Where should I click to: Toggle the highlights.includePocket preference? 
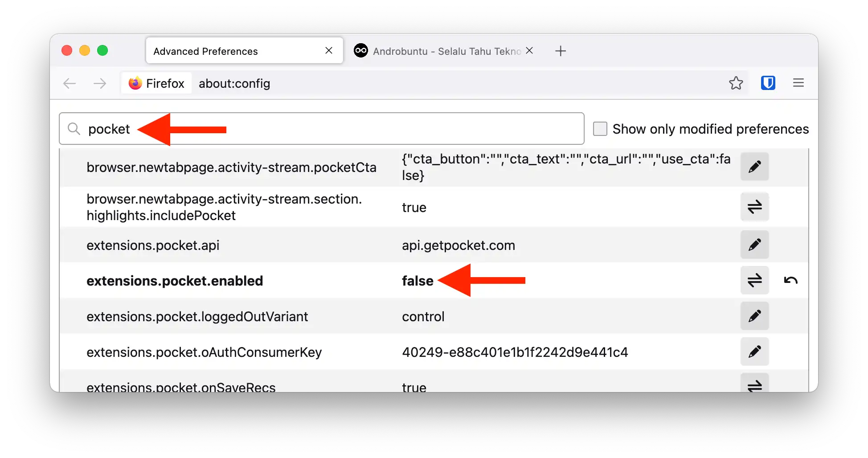[754, 207]
